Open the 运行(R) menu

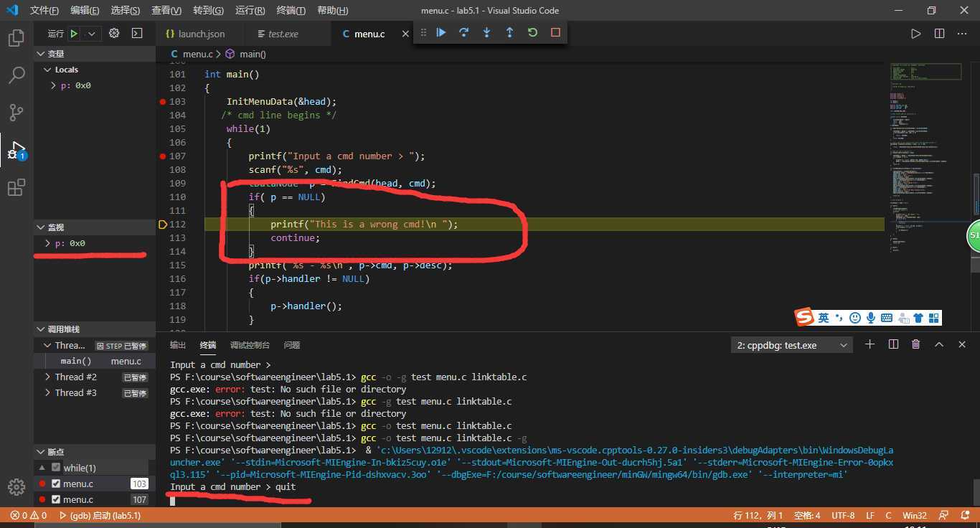click(x=250, y=11)
